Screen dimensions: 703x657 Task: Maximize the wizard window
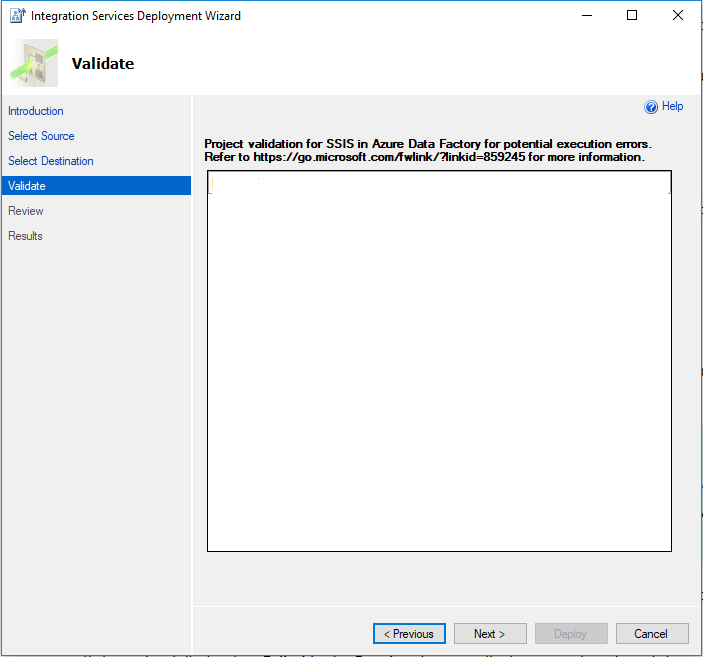click(x=632, y=16)
